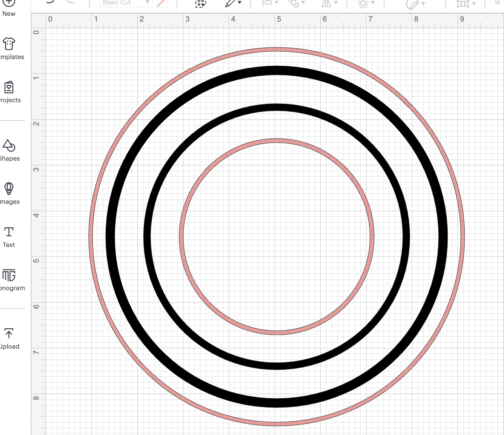Click the Select All dashed-box icon
Image resolution: width=504 pixels, height=435 pixels.
click(x=201, y=3)
